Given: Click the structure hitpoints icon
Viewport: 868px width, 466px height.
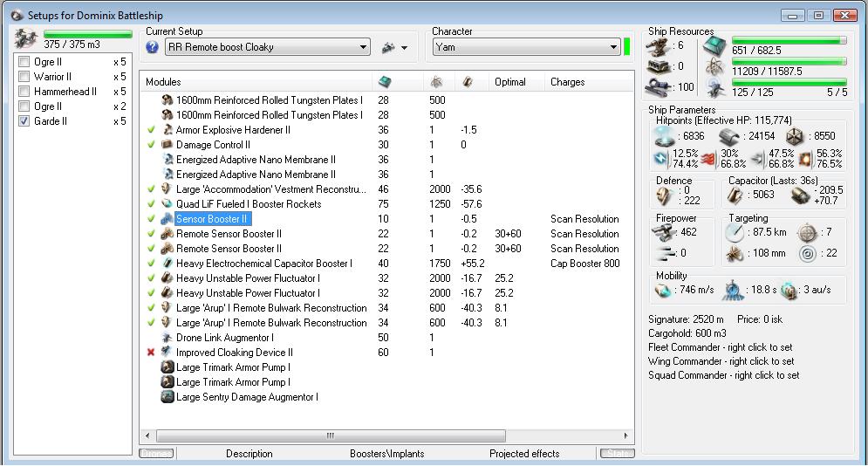Looking at the screenshot, I should (795, 136).
